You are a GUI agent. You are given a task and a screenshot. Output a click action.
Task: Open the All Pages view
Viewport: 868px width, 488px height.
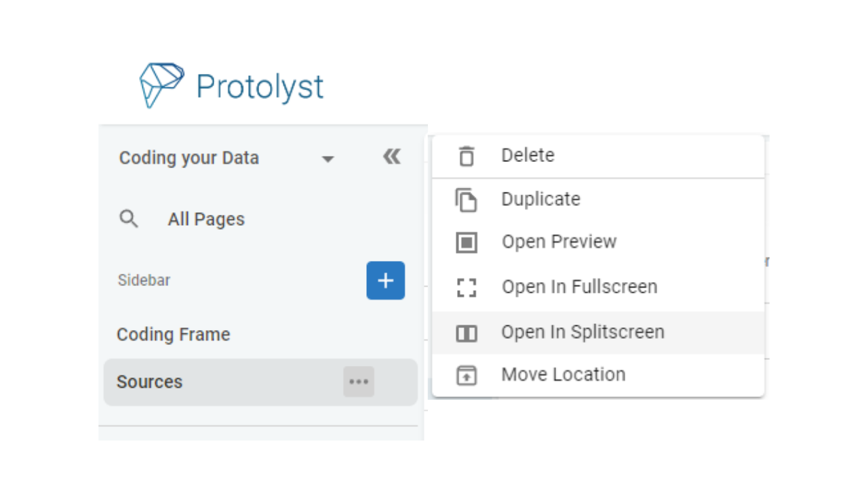click(x=206, y=218)
